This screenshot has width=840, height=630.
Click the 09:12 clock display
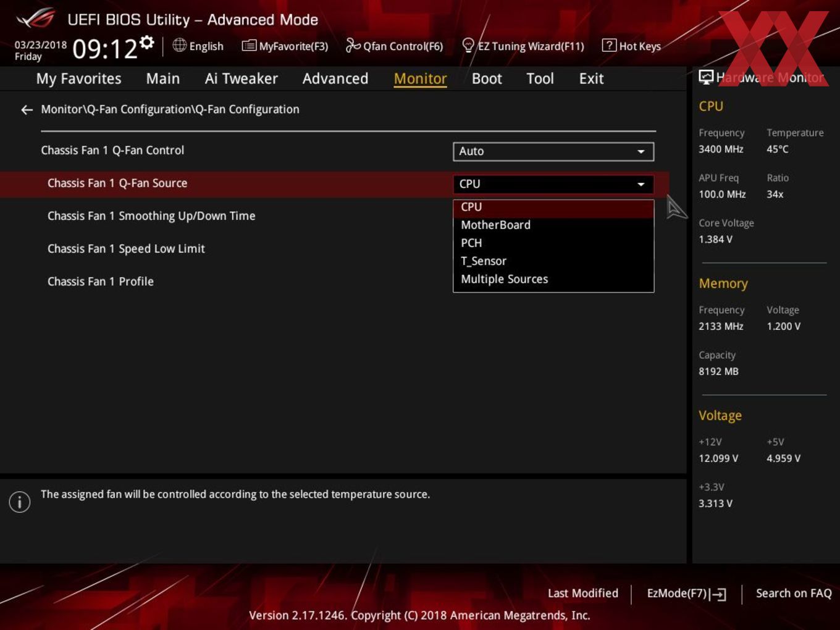(104, 49)
